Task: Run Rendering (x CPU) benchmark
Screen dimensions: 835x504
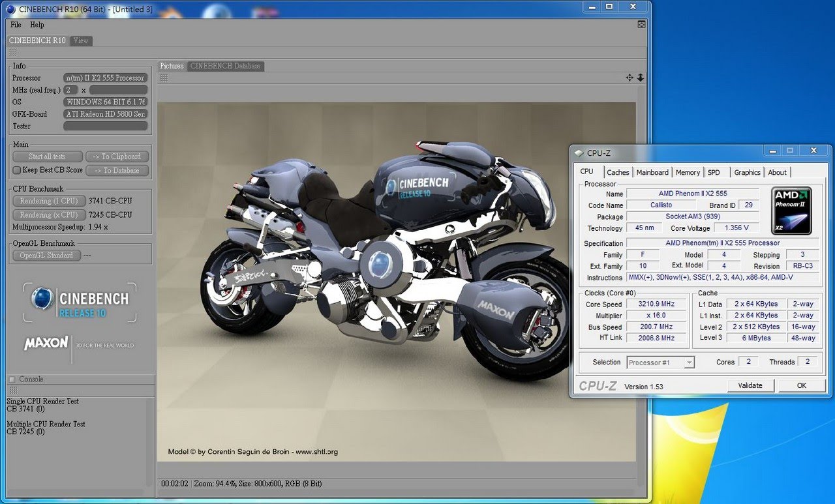Action: click(48, 215)
